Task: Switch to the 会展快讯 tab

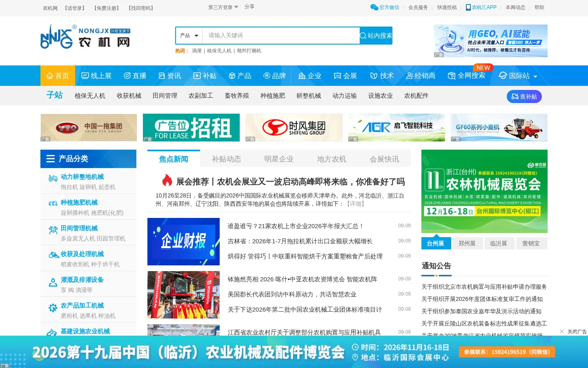Action: click(x=384, y=159)
